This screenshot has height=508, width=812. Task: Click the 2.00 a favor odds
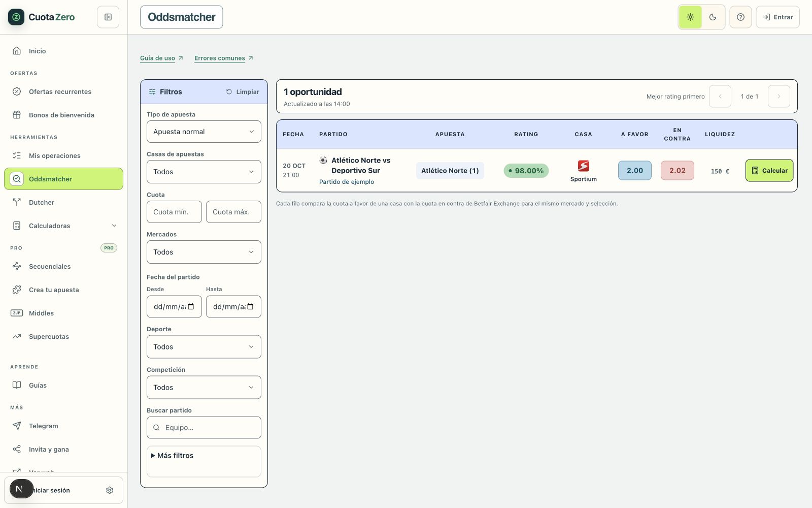(635, 171)
